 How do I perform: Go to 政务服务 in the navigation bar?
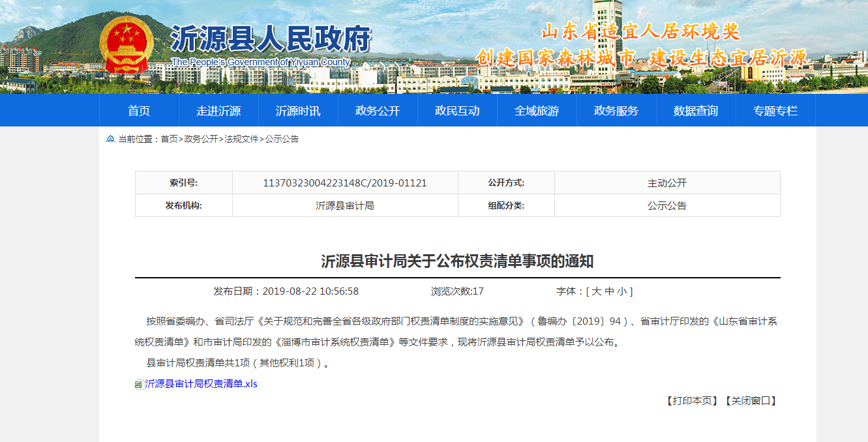click(x=616, y=111)
